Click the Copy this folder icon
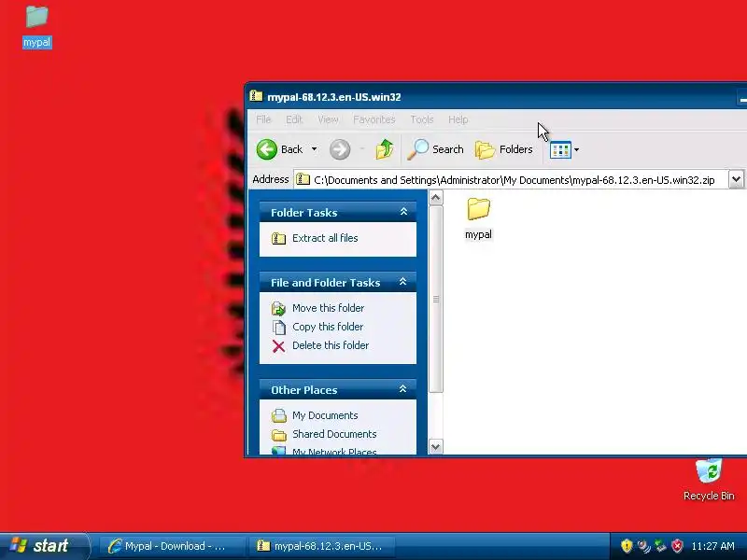The width and height of the screenshot is (747, 560). (278, 328)
